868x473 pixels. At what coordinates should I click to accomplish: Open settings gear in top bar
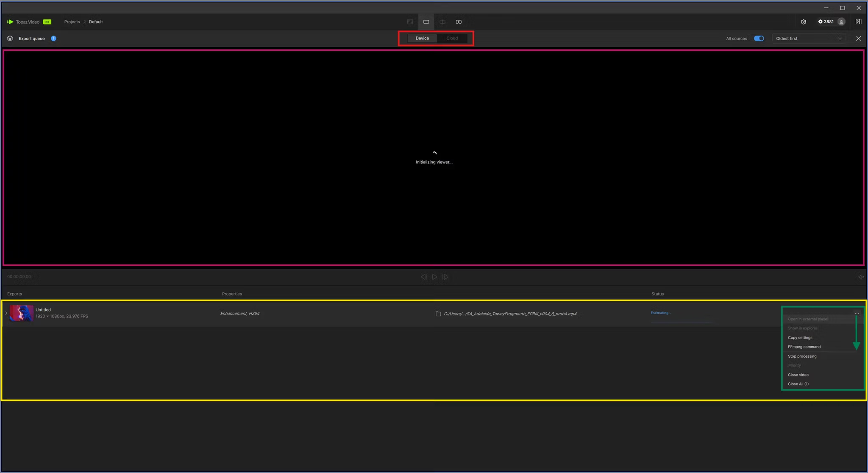pos(803,22)
